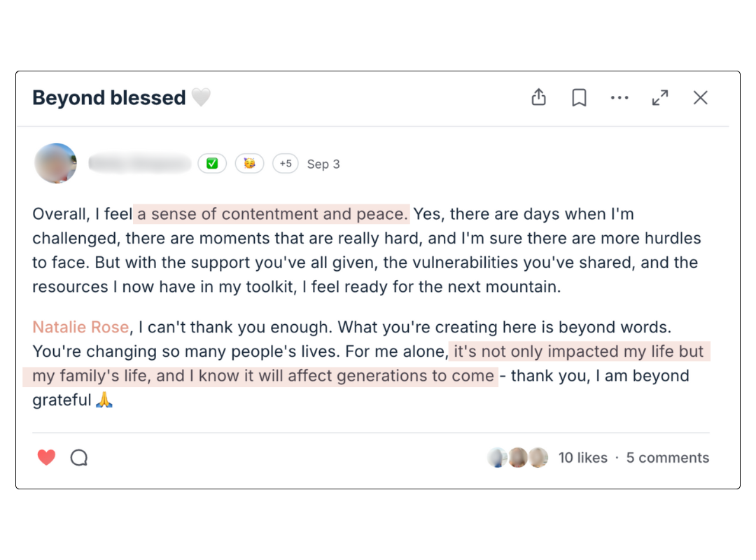756x560 pixels.
Task: Expand the post to full screen
Action: click(660, 98)
